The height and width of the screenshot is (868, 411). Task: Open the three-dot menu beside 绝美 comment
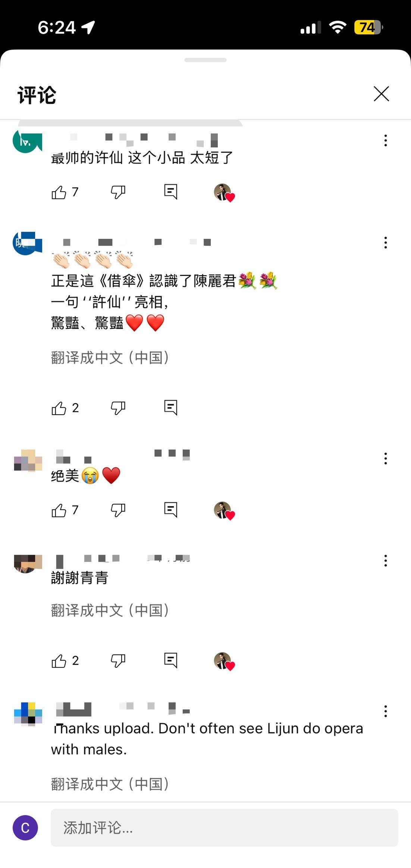(386, 458)
